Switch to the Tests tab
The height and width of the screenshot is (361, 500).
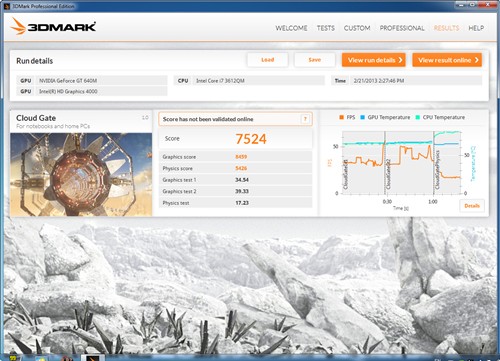[x=326, y=28]
